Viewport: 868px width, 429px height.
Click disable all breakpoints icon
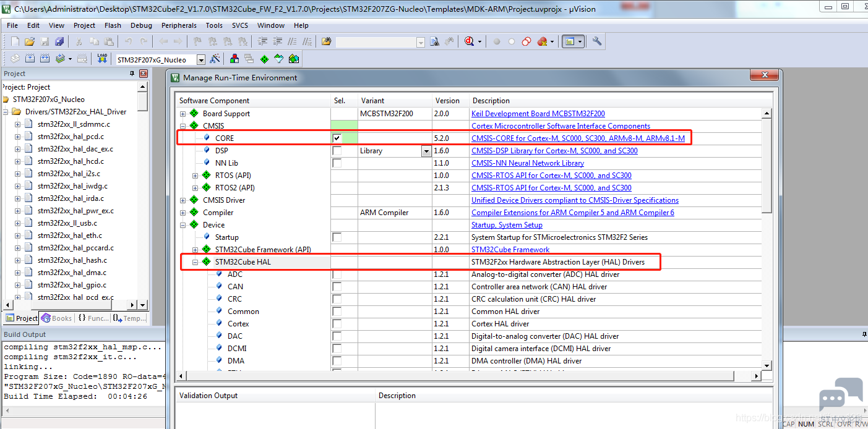[x=526, y=41]
